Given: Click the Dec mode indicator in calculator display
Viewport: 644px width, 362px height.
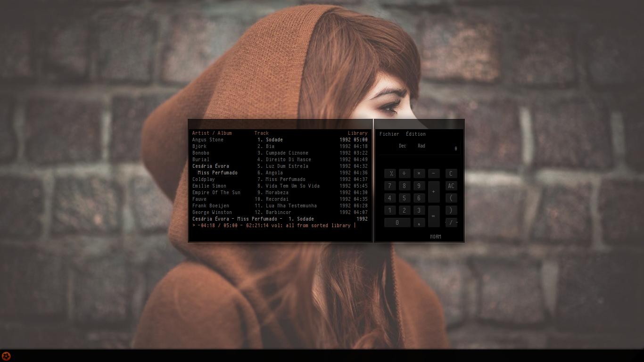Looking at the screenshot, I should (402, 146).
